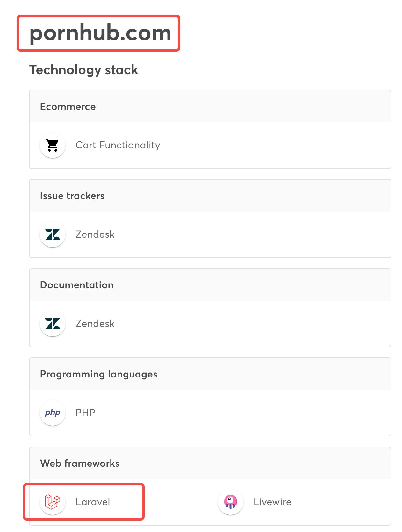Click the pink Livewire jellyfish icon
Viewport: 402px width, 532px height.
[x=230, y=502]
